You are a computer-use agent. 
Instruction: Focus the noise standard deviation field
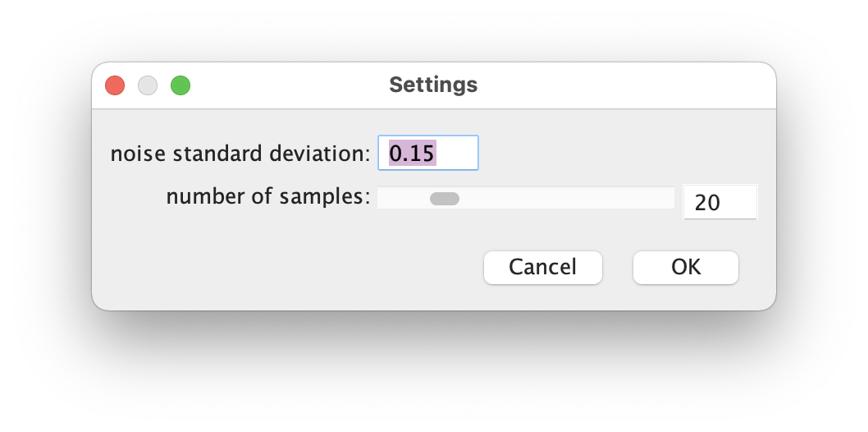click(428, 153)
